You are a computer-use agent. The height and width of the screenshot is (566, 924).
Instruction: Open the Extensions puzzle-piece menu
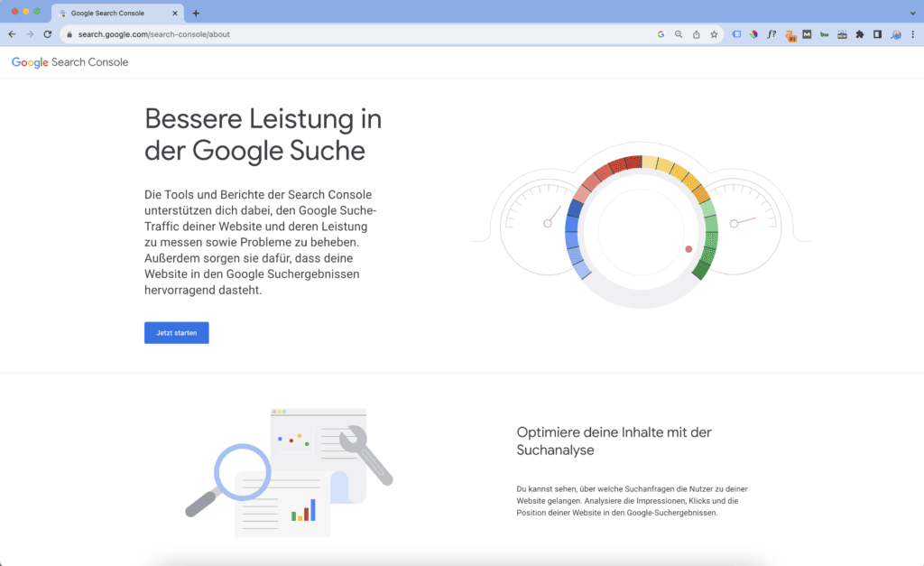(860, 34)
